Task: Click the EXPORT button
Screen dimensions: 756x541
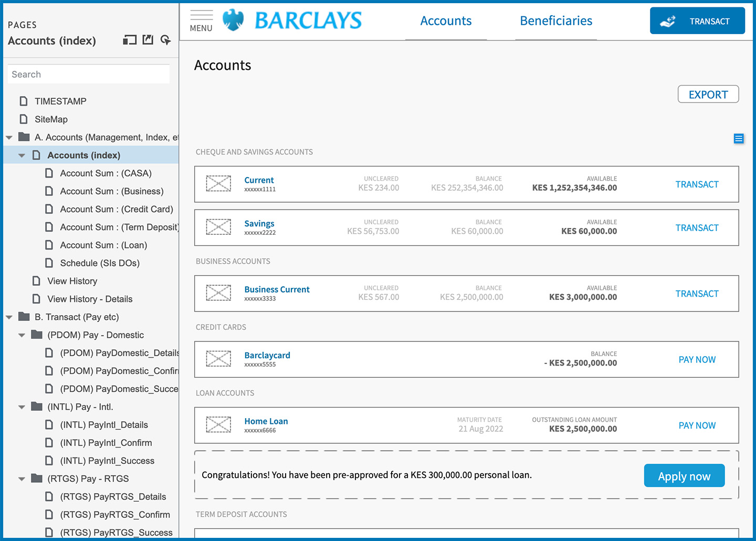Action: [708, 94]
